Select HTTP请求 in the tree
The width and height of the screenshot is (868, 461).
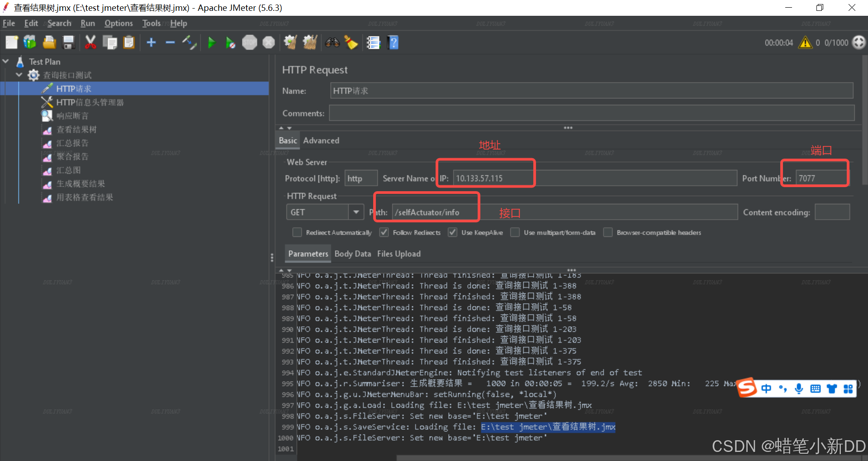coord(74,89)
